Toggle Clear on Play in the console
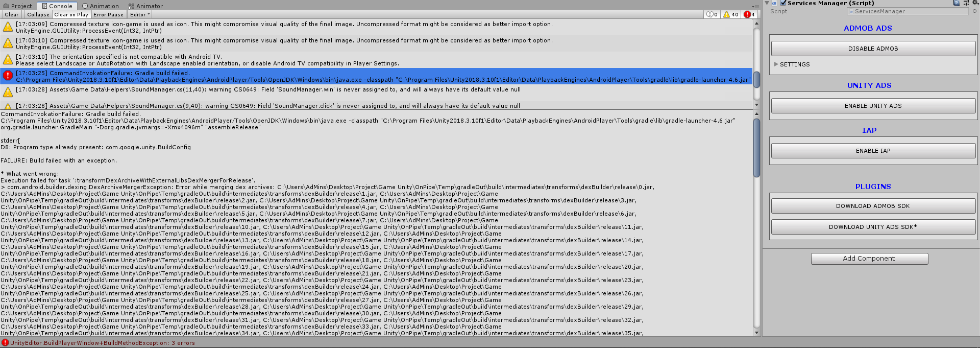 click(x=71, y=15)
